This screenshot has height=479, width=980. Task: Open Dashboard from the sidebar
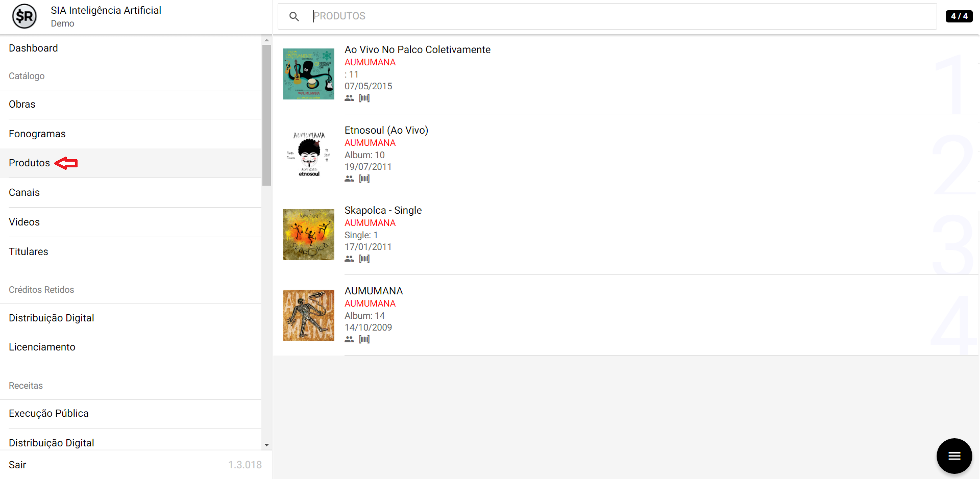click(x=33, y=48)
